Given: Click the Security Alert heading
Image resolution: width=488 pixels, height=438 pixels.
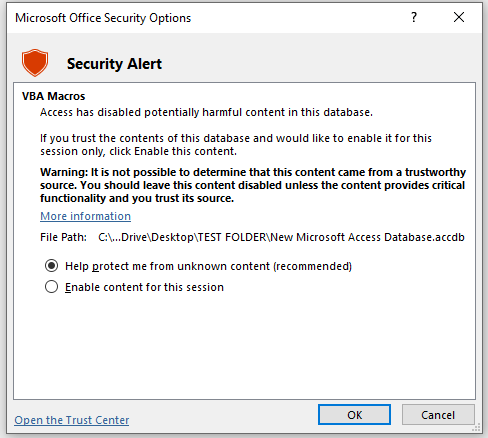Looking at the screenshot, I should 114,64.
